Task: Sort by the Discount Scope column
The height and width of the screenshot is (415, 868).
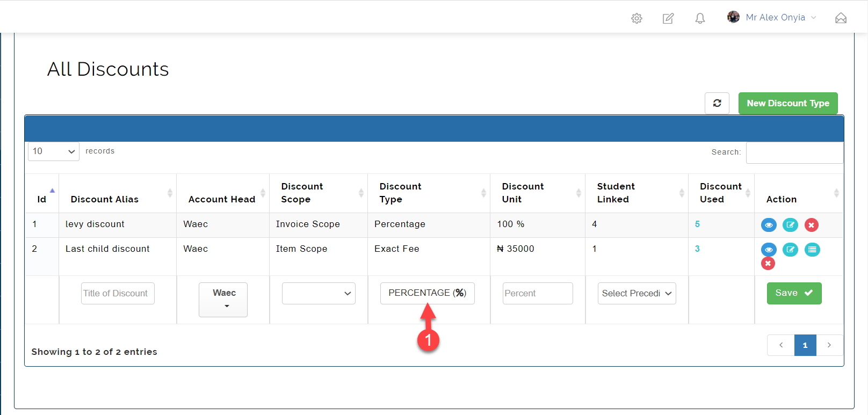Action: tap(319, 193)
